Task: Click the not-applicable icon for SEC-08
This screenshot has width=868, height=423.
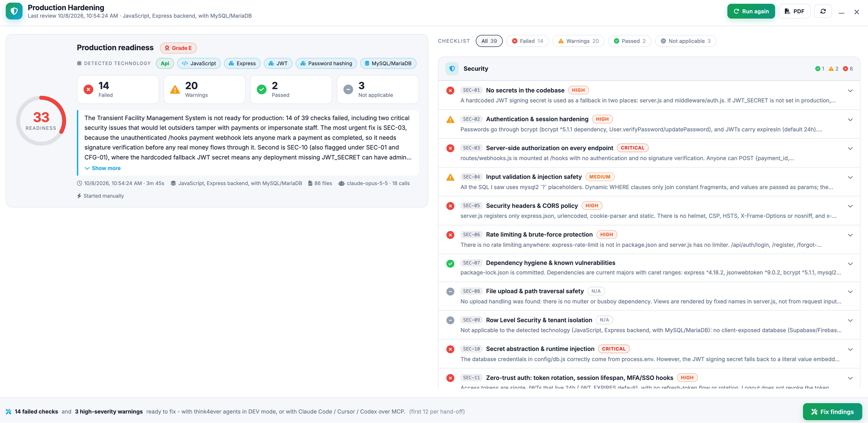Action: pyautogui.click(x=450, y=292)
